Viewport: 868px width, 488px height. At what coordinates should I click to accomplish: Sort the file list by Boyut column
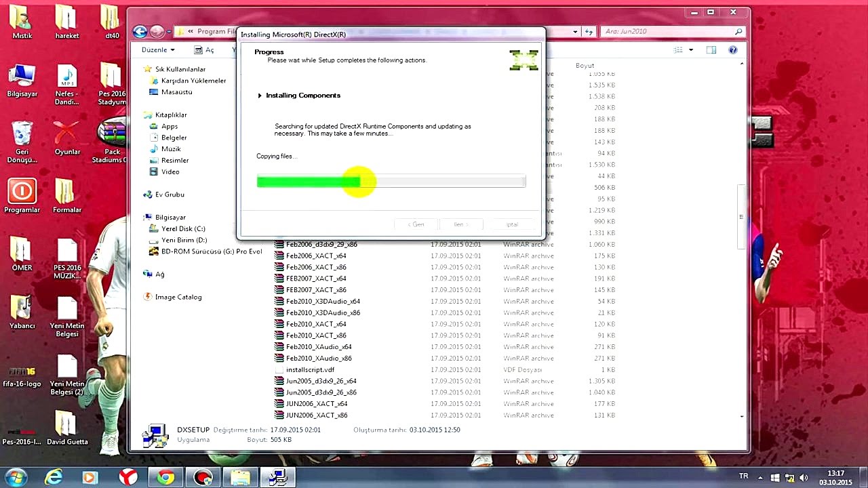point(585,66)
